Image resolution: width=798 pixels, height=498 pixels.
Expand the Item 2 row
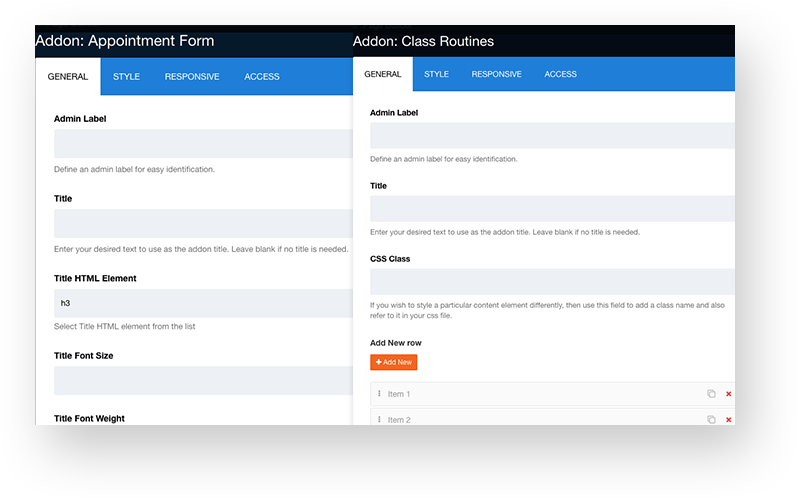point(540,419)
